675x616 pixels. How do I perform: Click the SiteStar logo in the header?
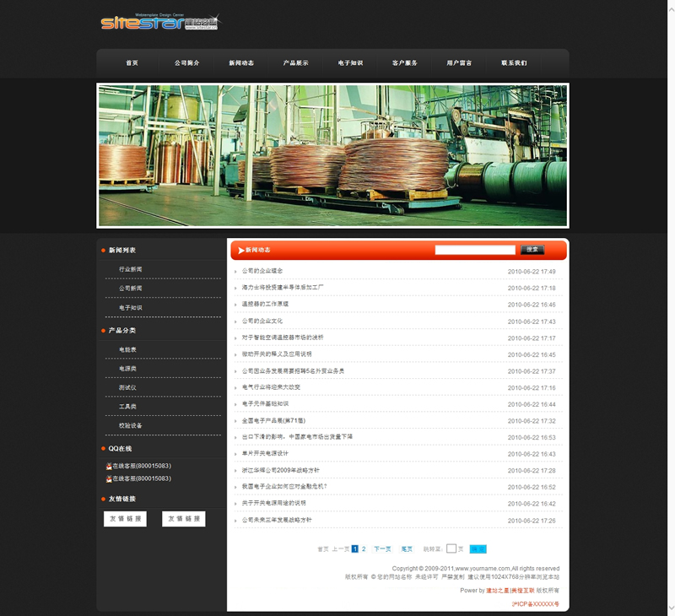pyautogui.click(x=159, y=22)
